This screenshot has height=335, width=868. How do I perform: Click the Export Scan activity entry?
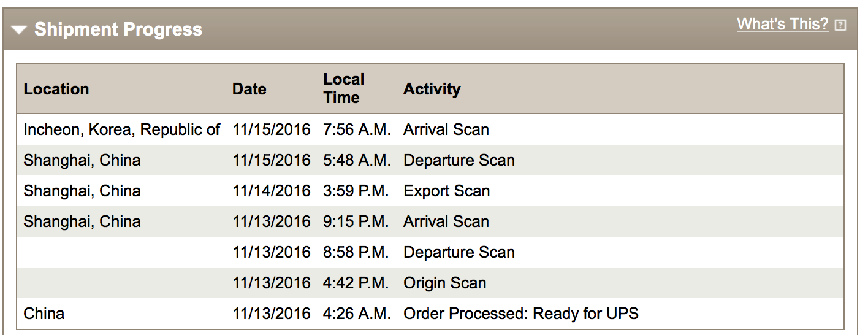pyautogui.click(x=447, y=191)
